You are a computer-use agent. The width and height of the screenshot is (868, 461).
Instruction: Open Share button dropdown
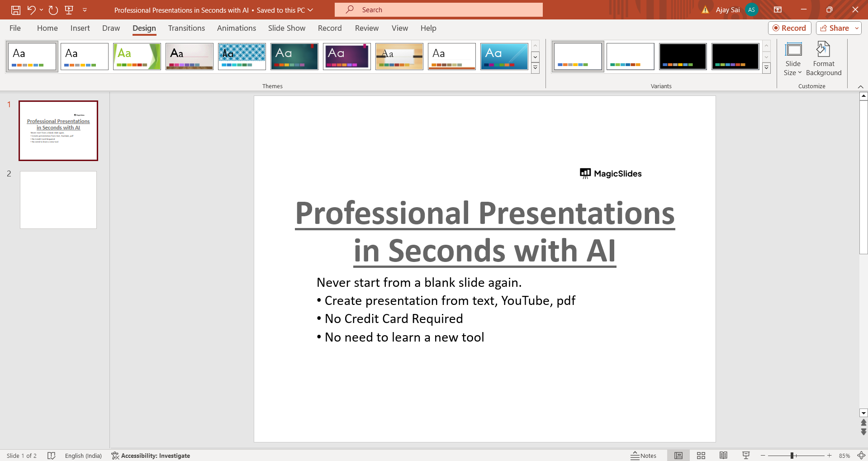click(857, 28)
